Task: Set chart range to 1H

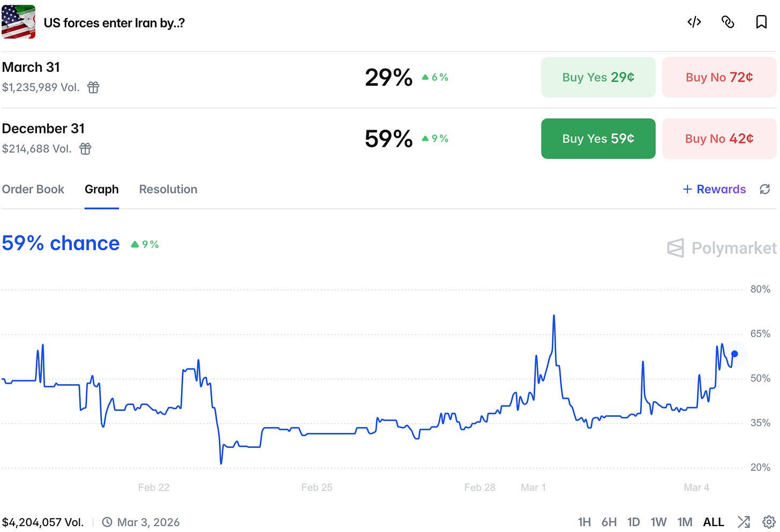Action: point(584,522)
